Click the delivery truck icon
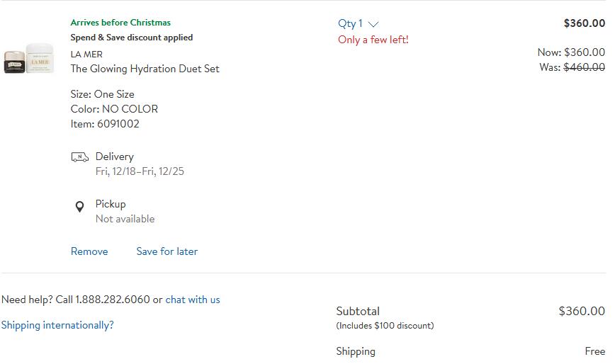 79,157
